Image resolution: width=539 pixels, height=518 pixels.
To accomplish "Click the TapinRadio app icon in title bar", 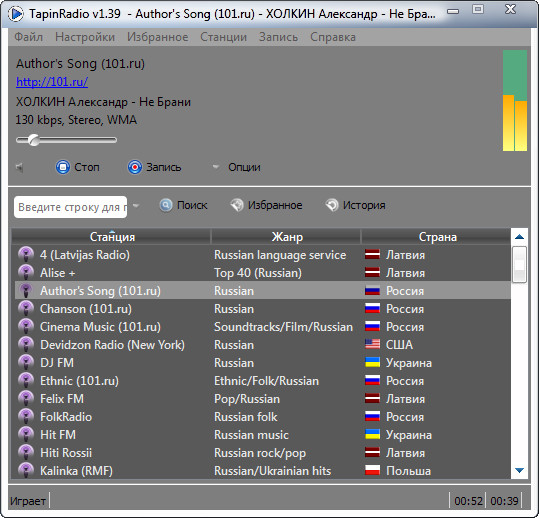I will coord(16,14).
